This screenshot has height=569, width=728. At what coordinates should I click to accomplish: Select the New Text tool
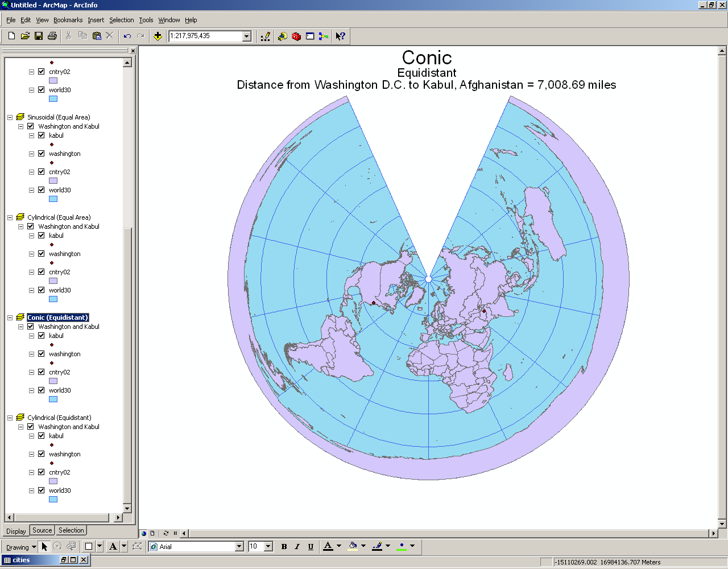(113, 546)
